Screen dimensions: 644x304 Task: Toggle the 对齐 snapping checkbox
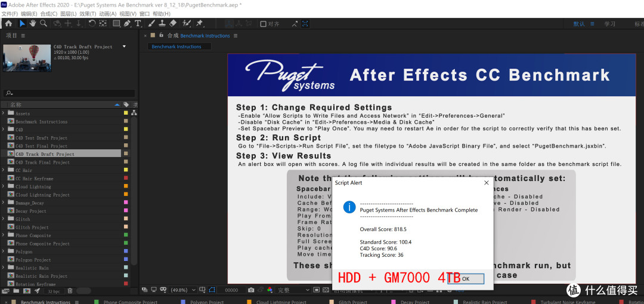tap(264, 24)
